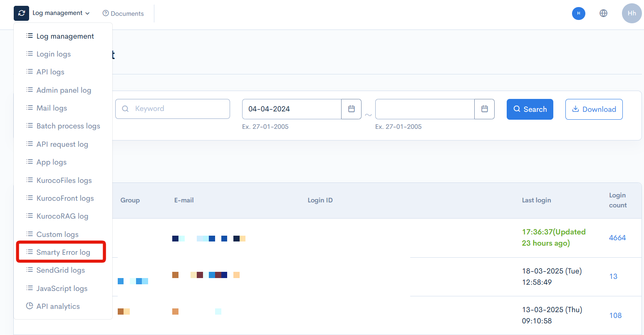Click the question mark icon beside Documents
This screenshot has width=644, height=335.
tap(105, 13)
